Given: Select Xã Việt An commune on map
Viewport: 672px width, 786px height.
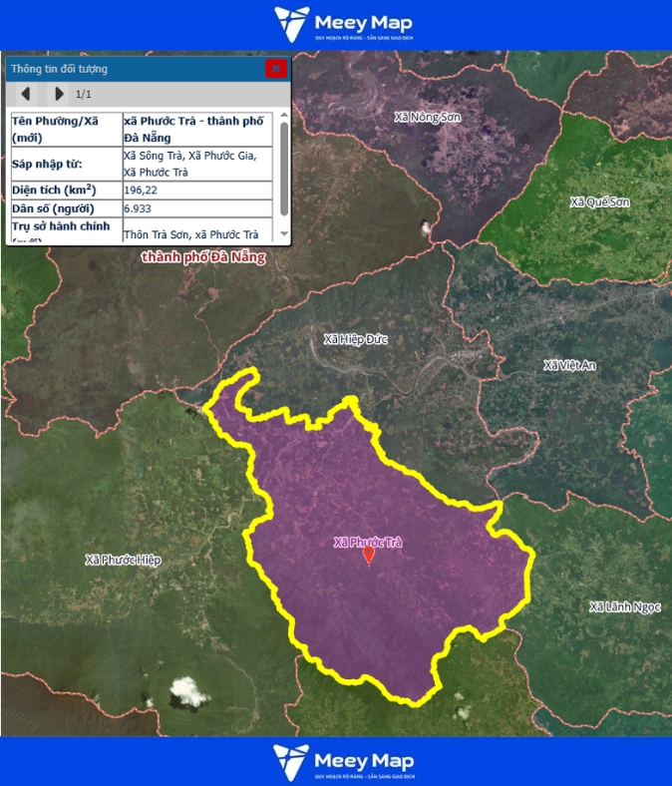Looking at the screenshot, I should tap(569, 366).
